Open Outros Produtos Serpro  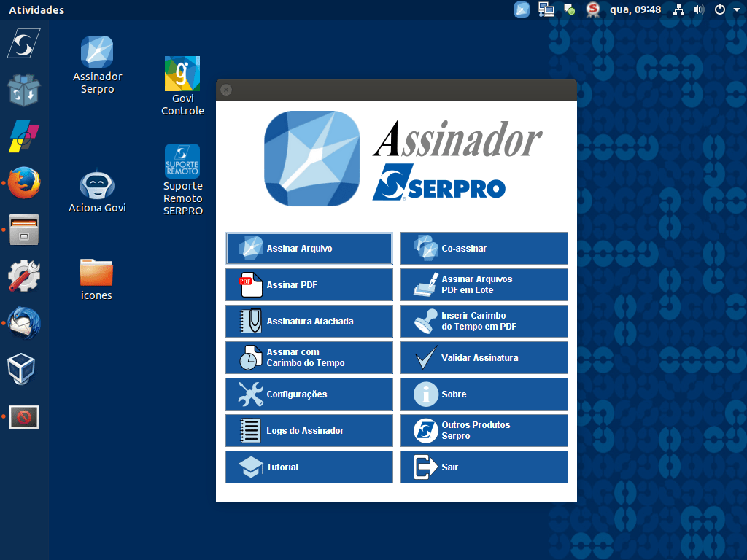pos(484,430)
